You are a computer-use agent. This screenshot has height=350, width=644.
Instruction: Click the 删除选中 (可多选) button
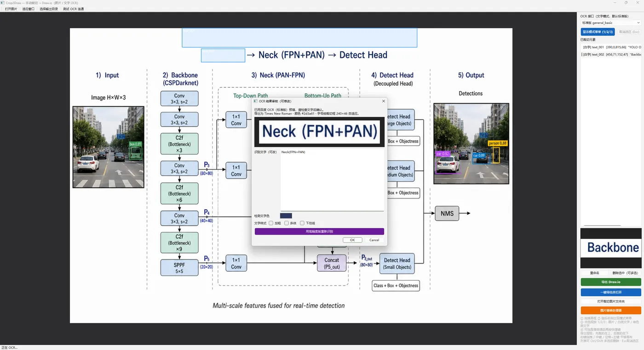(626, 273)
